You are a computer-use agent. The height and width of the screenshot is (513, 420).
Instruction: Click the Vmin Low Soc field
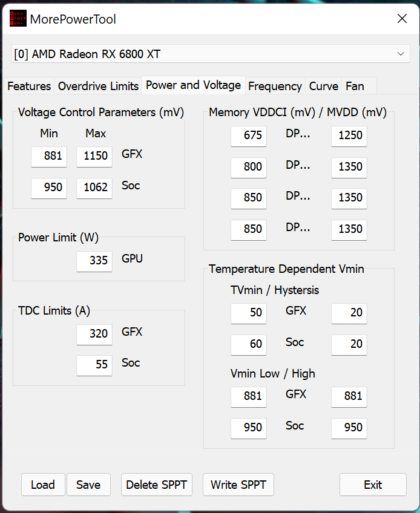[x=249, y=428]
